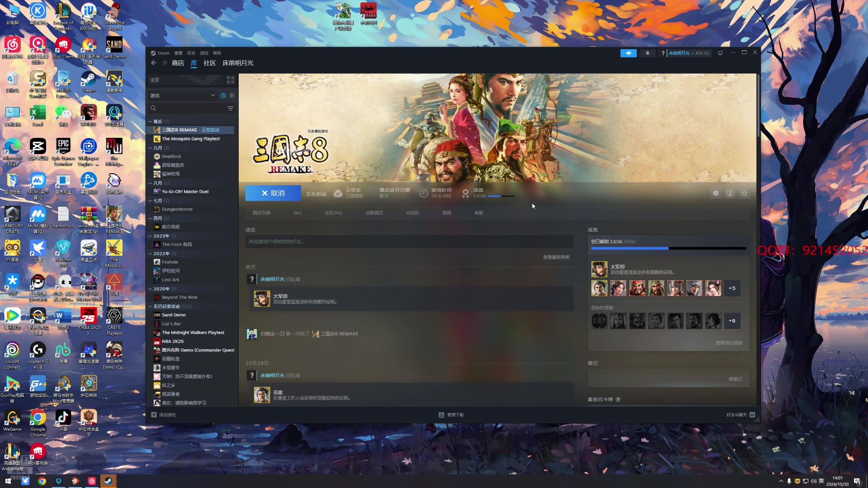Click the game info circle icon
Image resolution: width=868 pixels, height=488 pixels.
730,193
